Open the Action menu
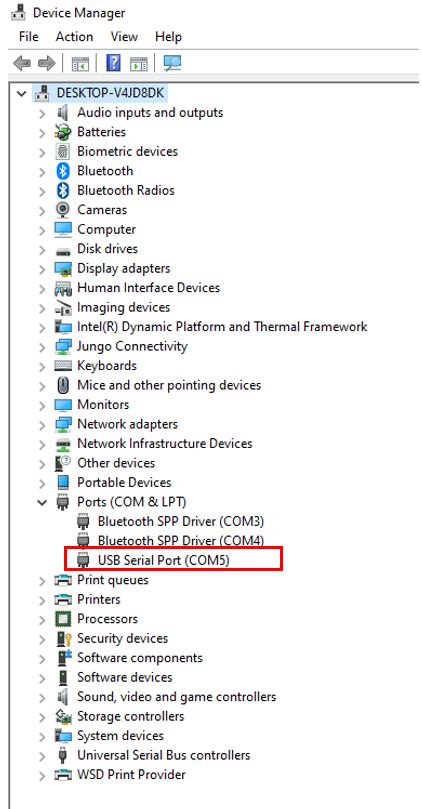 [x=74, y=37]
